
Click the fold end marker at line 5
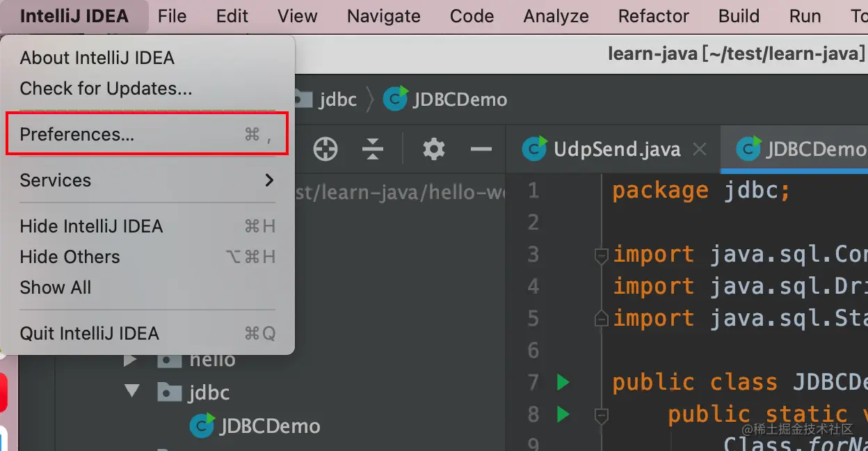(x=602, y=318)
